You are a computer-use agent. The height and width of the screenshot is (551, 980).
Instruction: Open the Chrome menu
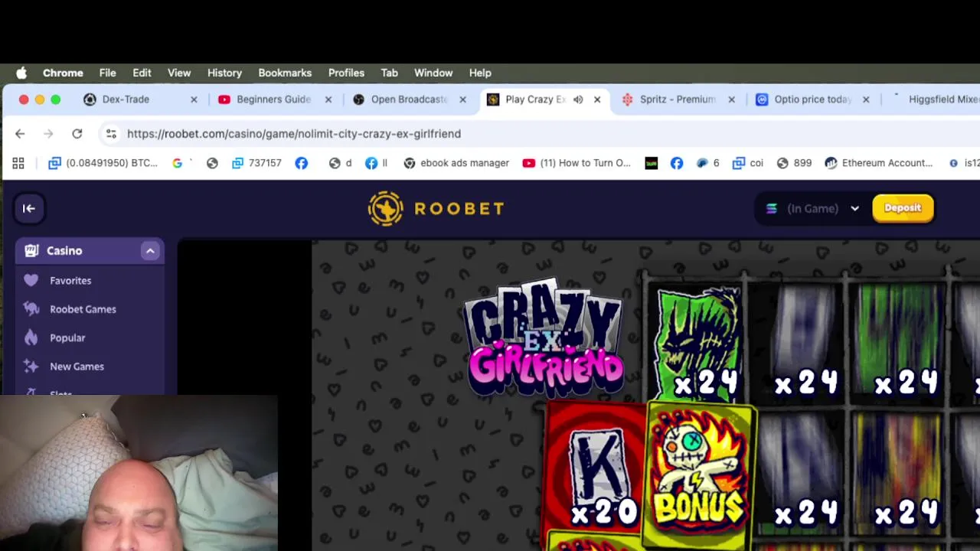63,73
